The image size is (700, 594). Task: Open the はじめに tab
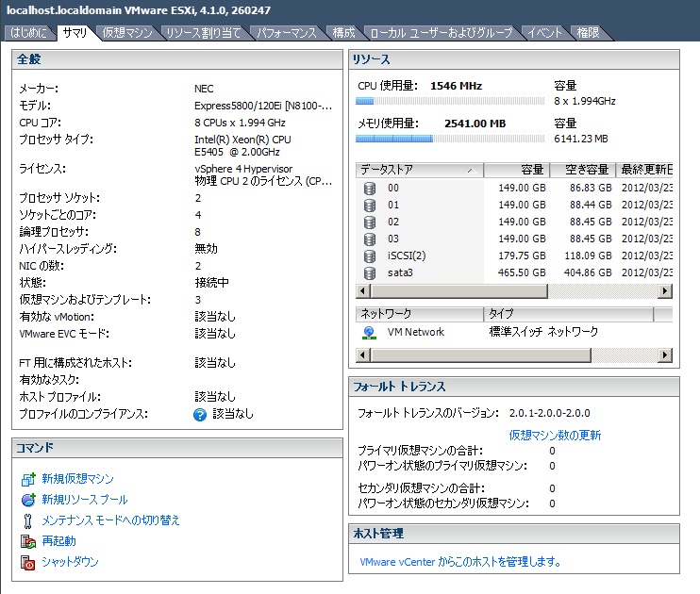pos(28,33)
